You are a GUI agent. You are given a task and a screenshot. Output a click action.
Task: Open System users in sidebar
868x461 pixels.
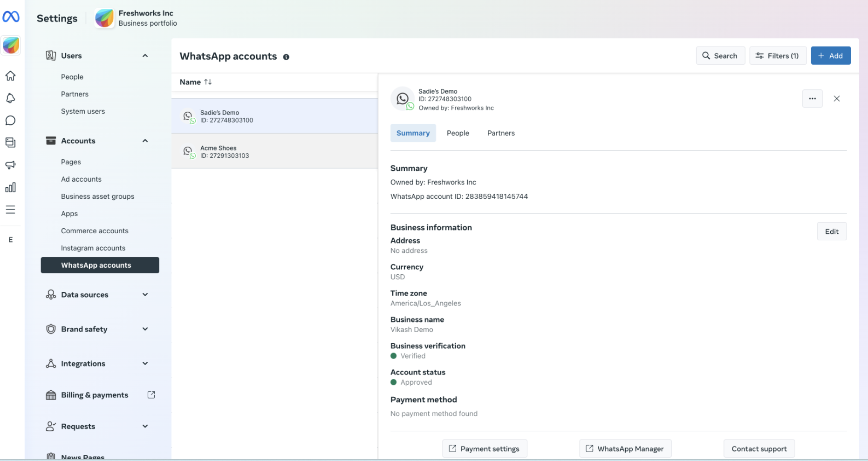click(x=83, y=111)
